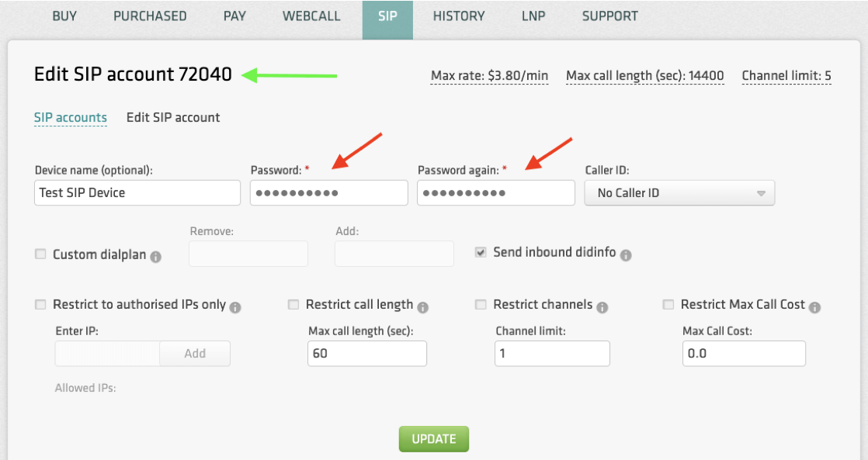Click info icon beside Restrict channels

602,307
